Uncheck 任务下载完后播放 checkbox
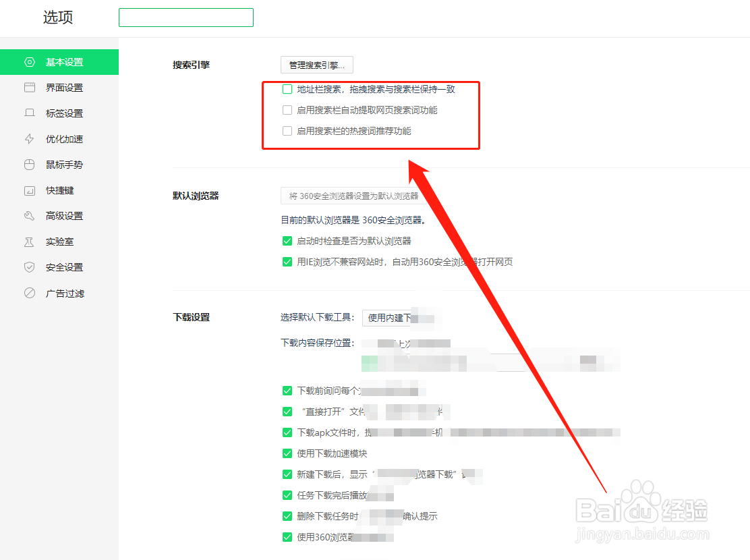 point(287,495)
